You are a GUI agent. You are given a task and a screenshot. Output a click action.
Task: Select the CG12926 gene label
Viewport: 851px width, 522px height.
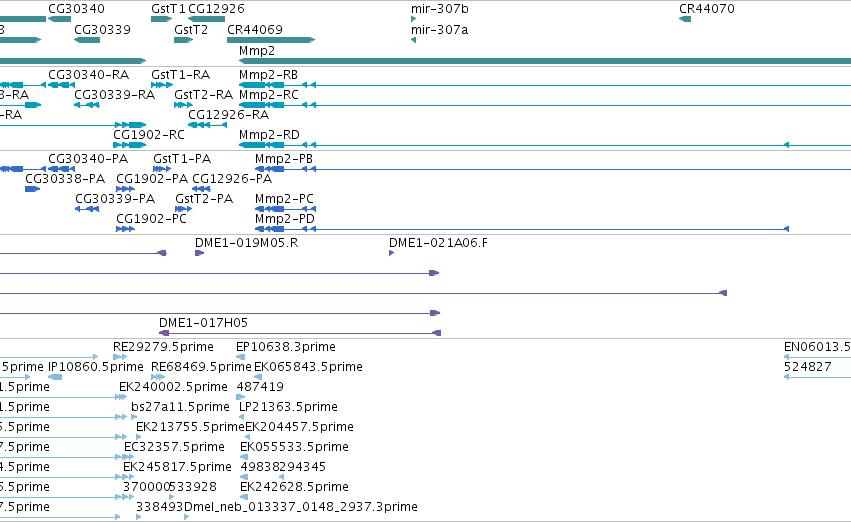click(x=216, y=9)
